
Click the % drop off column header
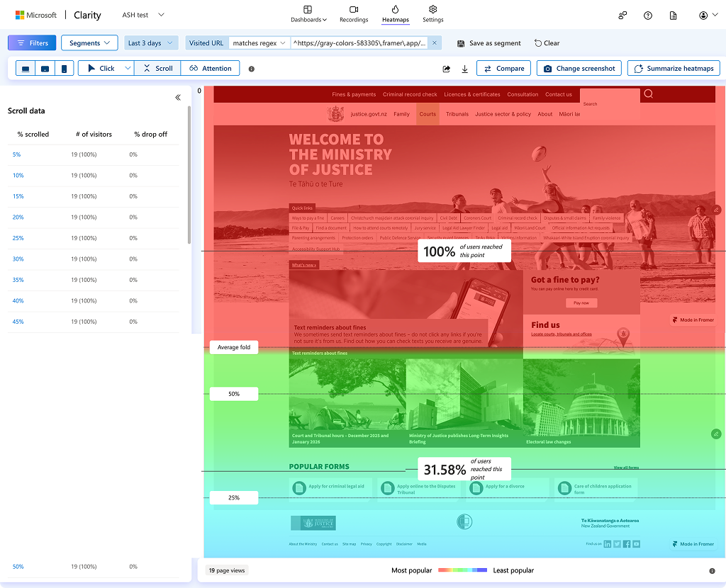tap(150, 134)
